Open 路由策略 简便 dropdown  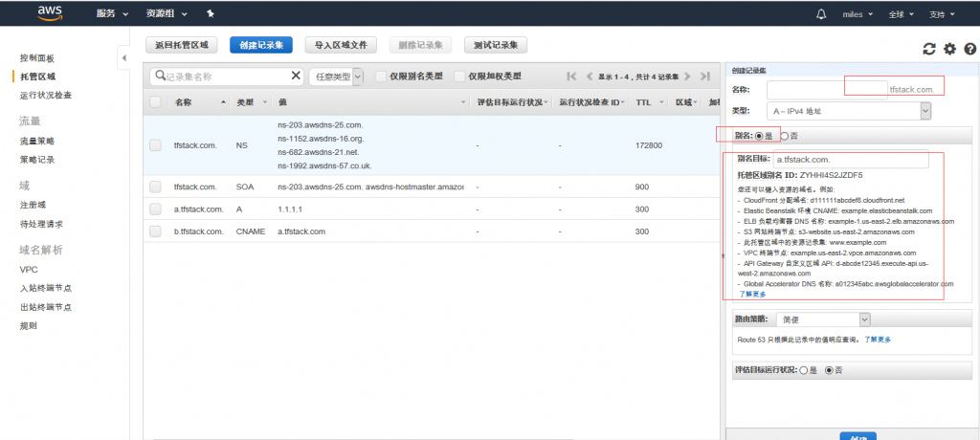[823, 319]
